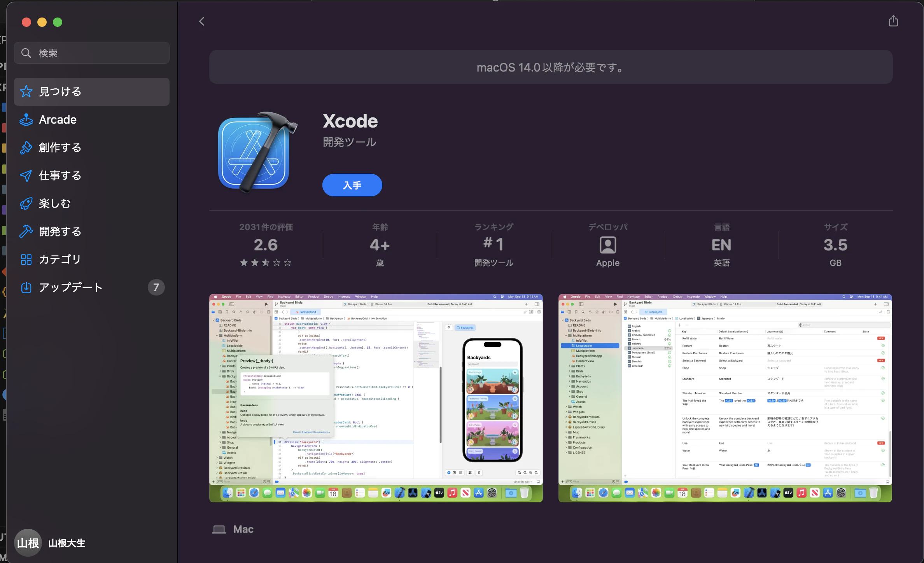Click the star rating row under 2.6
The image size is (924, 563).
tap(266, 263)
